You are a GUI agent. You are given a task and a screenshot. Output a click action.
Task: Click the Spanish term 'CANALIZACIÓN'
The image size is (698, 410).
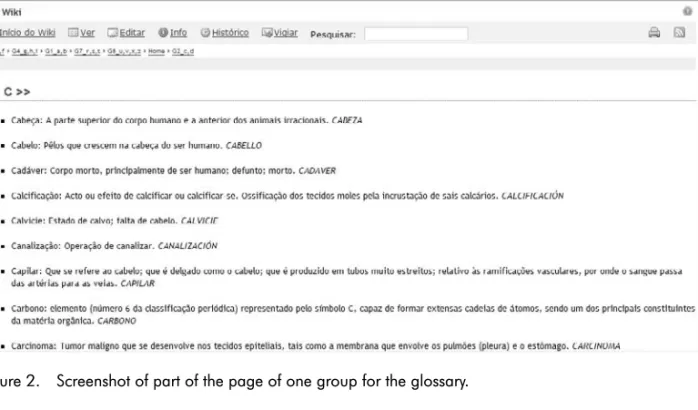187,246
